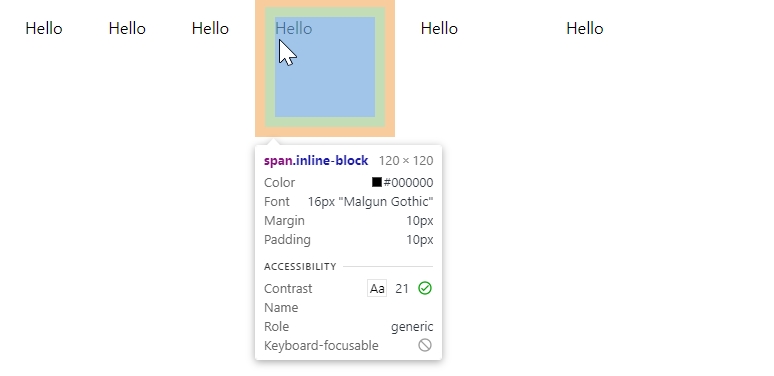Click the Keyboard-focusable not-allowed icon
The image size is (774, 376).
[425, 345]
